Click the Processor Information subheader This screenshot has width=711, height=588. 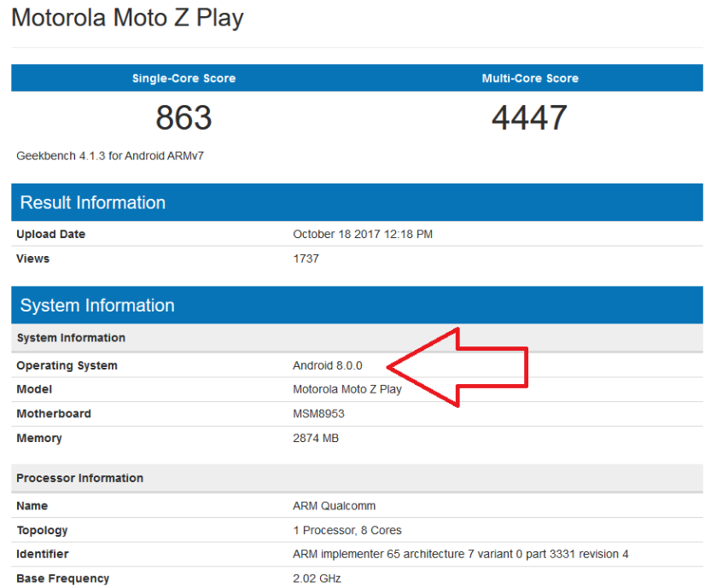tap(358, 478)
